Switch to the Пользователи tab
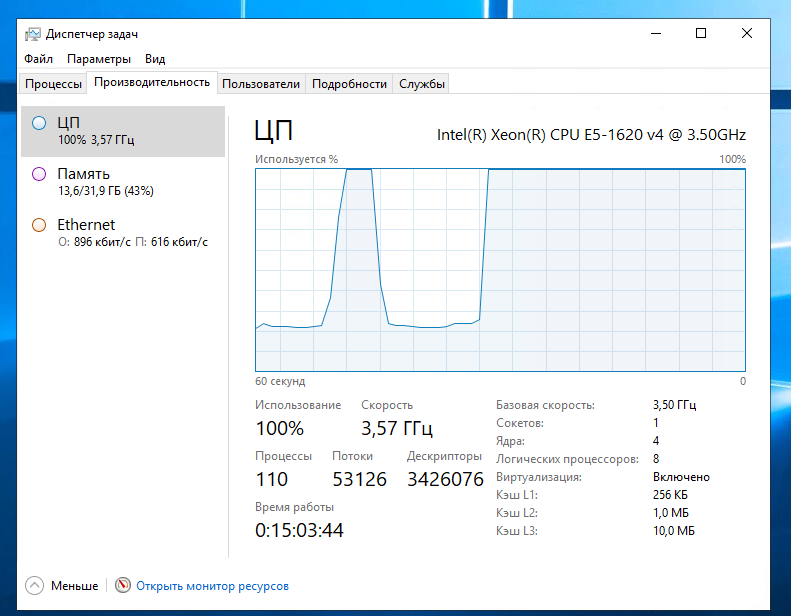 261,84
